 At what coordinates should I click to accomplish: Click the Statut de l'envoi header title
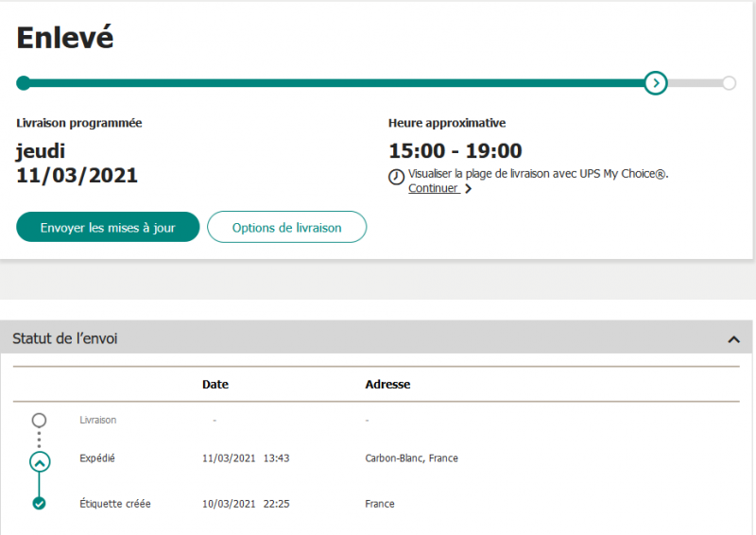click(x=65, y=338)
